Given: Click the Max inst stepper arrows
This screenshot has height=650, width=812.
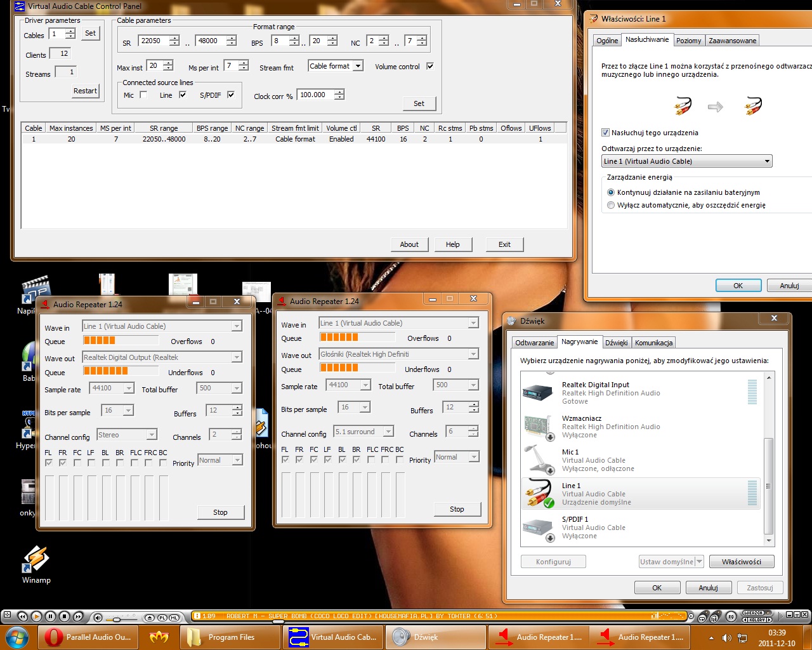Looking at the screenshot, I should (x=167, y=65).
